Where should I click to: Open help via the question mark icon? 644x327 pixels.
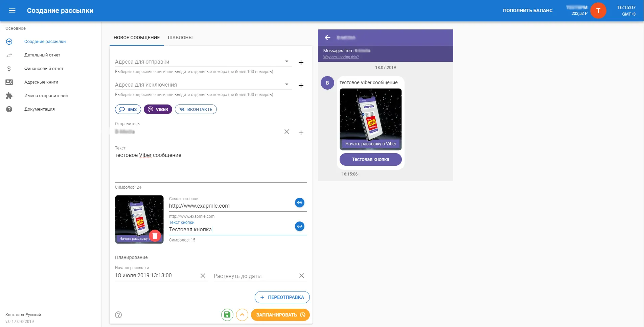(x=118, y=314)
